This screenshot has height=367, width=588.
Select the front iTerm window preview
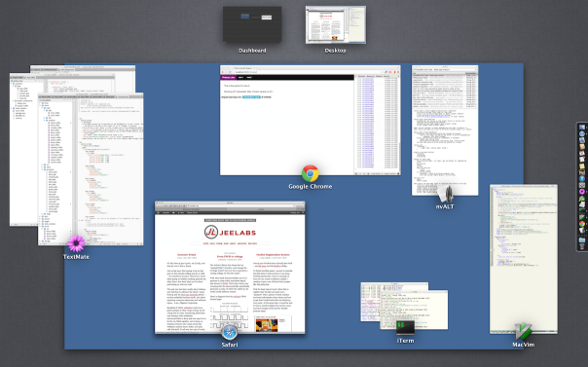[x=414, y=310]
